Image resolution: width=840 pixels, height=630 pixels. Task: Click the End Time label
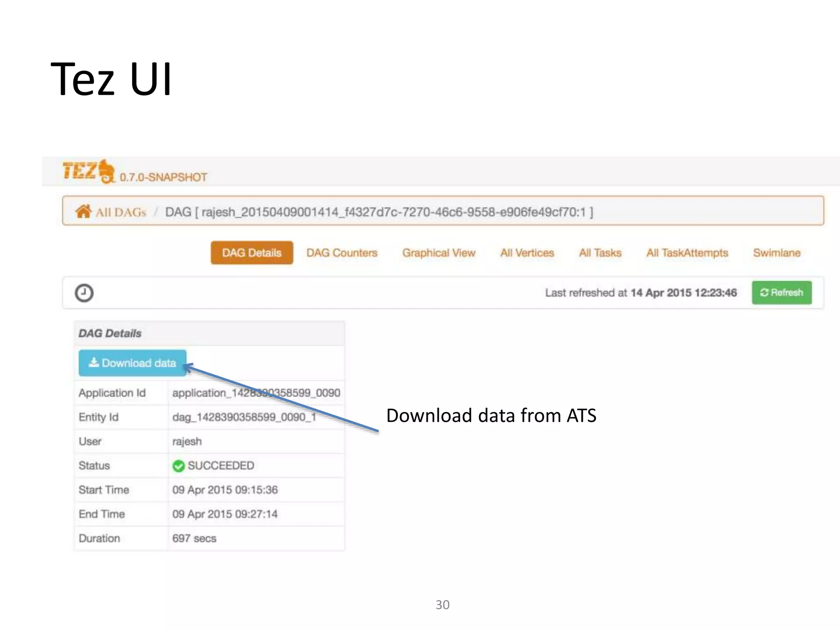[102, 514]
